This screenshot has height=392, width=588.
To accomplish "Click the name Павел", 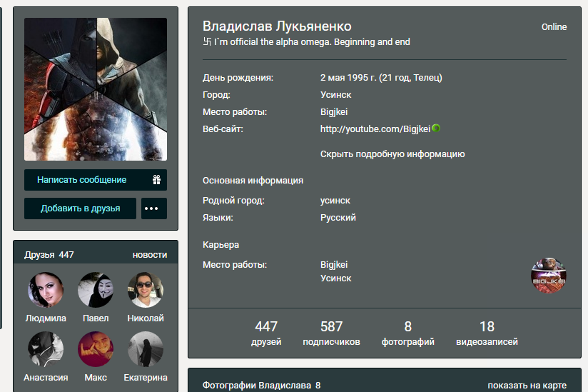I will click(96, 318).
